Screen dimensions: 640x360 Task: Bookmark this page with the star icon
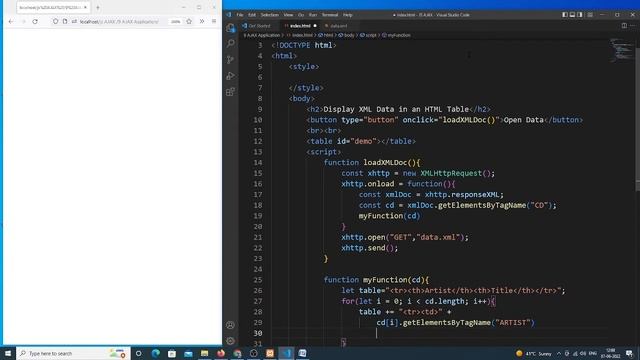[189, 21]
